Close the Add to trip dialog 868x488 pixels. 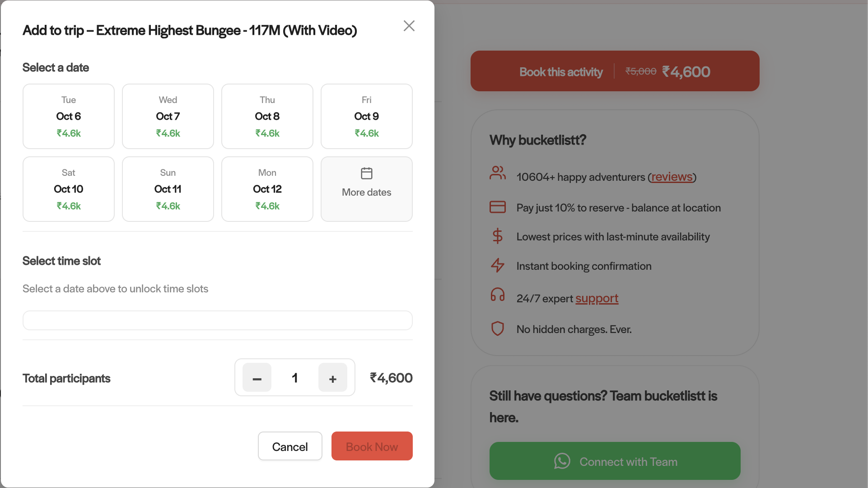tap(409, 26)
